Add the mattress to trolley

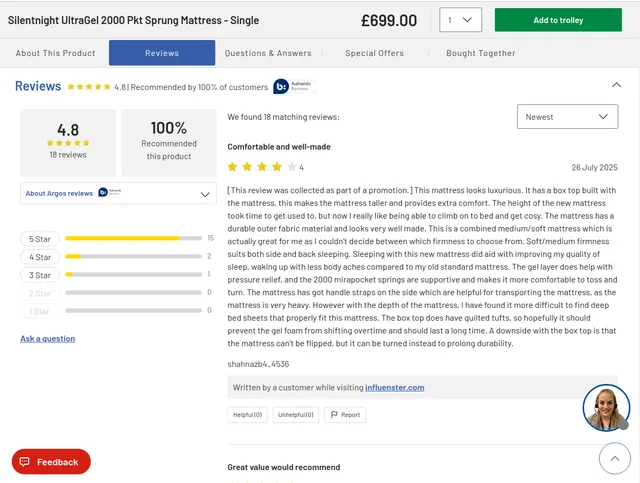tap(558, 20)
